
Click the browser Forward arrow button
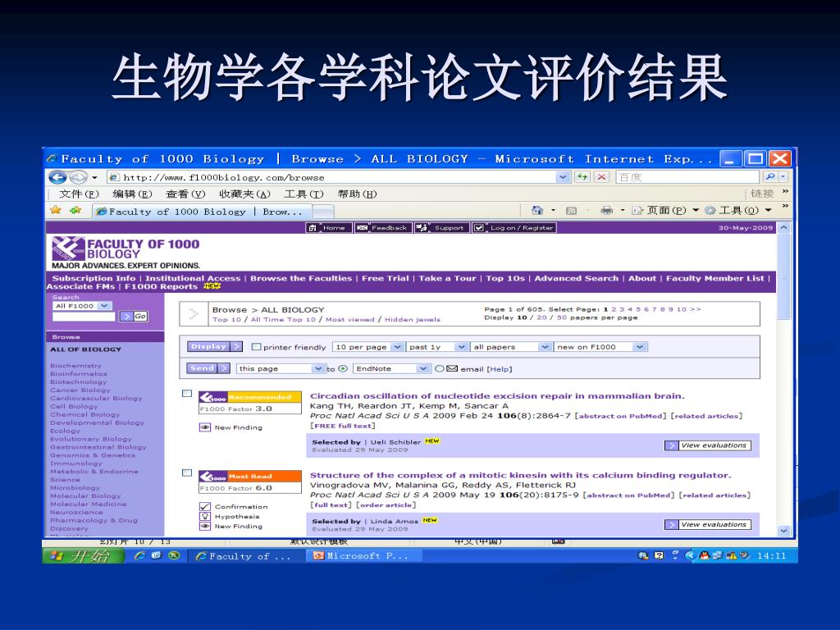pyautogui.click(x=78, y=177)
